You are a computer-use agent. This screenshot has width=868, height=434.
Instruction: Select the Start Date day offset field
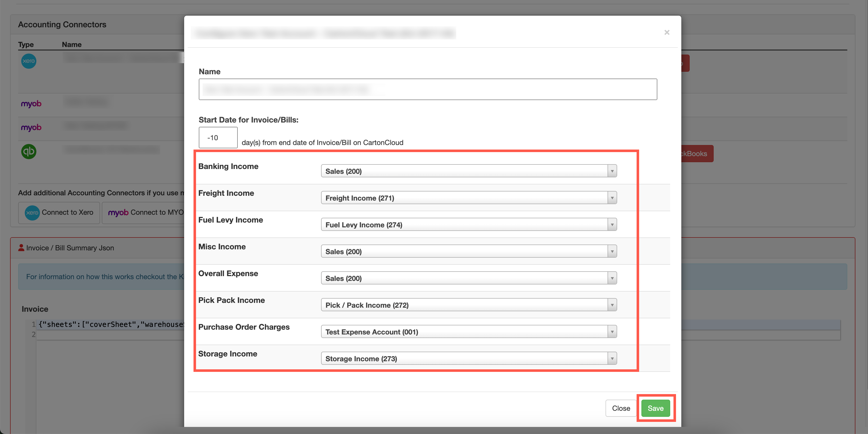click(218, 137)
